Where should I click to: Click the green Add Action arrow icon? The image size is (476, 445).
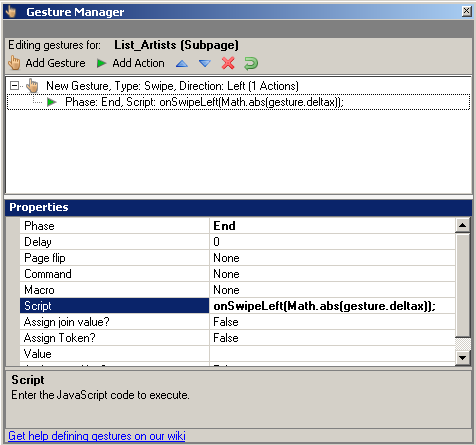(101, 63)
